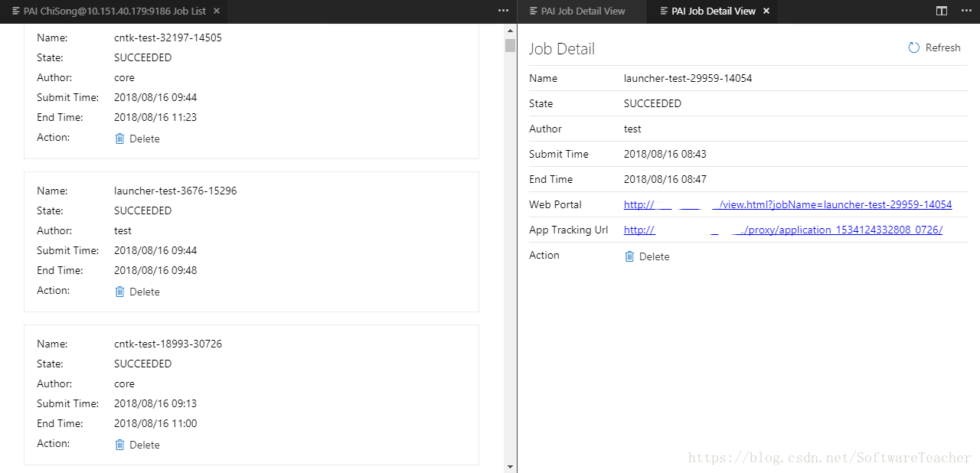Click the job list scrollbar up arrow
Image resolution: width=980 pixels, height=473 pixels.
click(510, 31)
